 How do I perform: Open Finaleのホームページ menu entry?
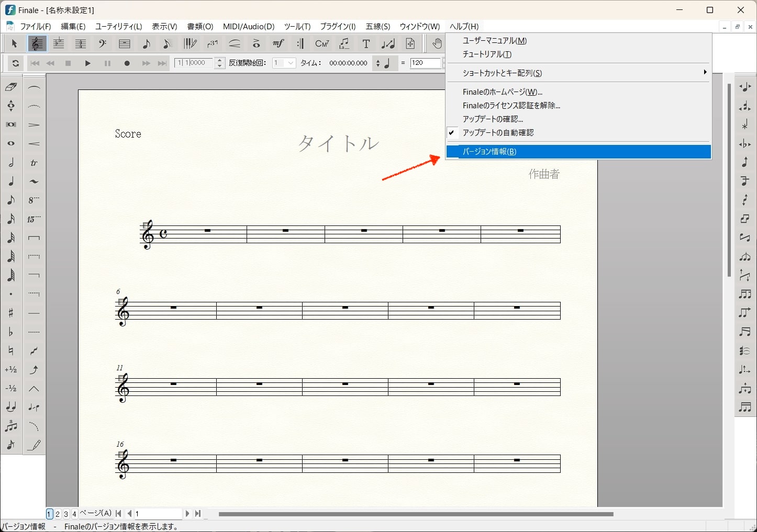click(578, 92)
